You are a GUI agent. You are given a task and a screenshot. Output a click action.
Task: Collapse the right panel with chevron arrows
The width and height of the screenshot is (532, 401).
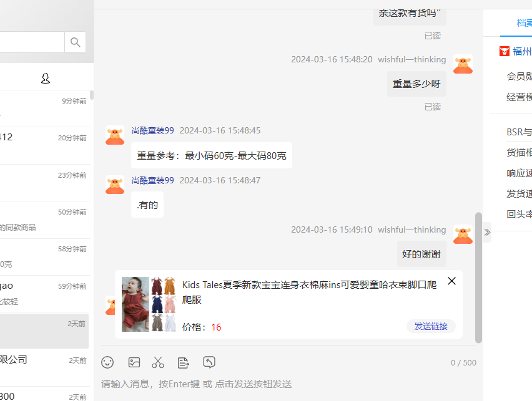(487, 232)
